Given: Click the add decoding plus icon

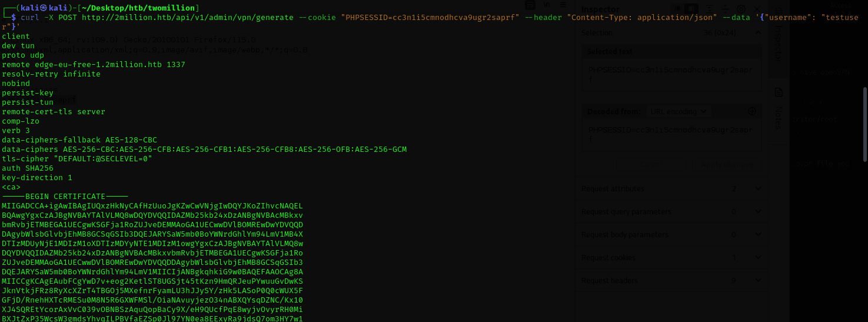Looking at the screenshot, I should (751, 111).
